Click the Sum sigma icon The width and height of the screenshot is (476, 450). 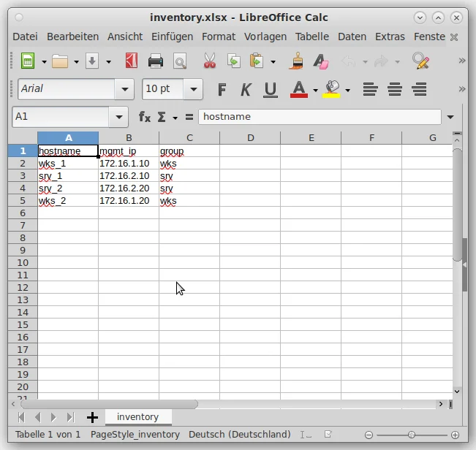tap(162, 117)
